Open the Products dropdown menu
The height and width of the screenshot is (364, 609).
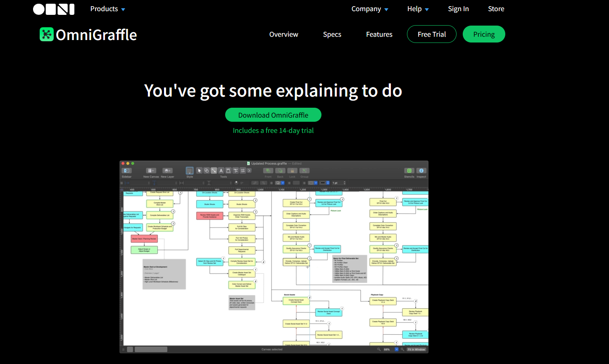point(107,9)
